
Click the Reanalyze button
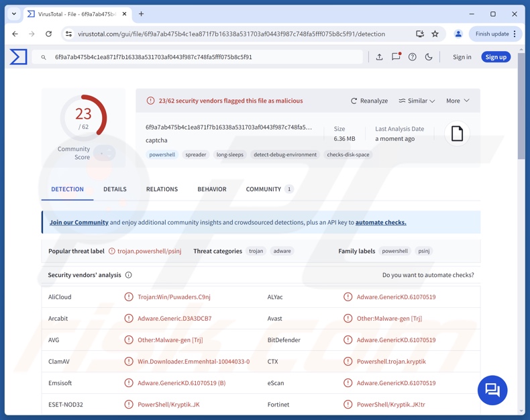coord(369,101)
